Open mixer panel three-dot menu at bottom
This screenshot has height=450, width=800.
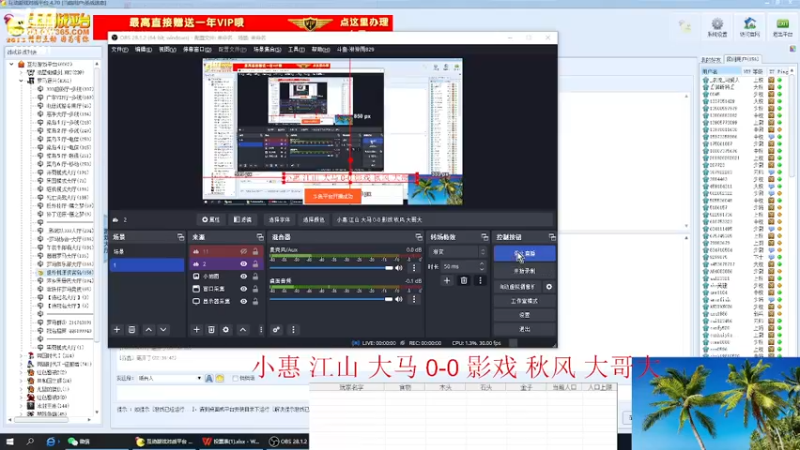(x=293, y=330)
